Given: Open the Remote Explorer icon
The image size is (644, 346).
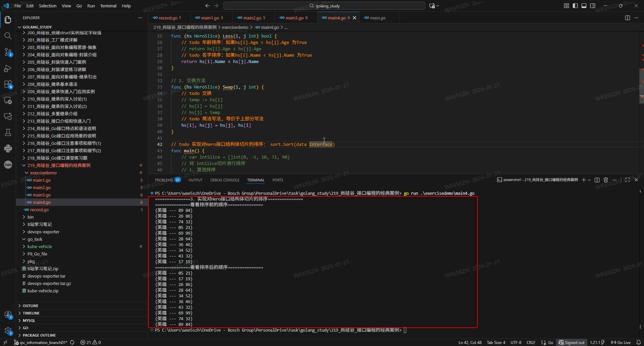Looking at the screenshot, I should point(8,101).
